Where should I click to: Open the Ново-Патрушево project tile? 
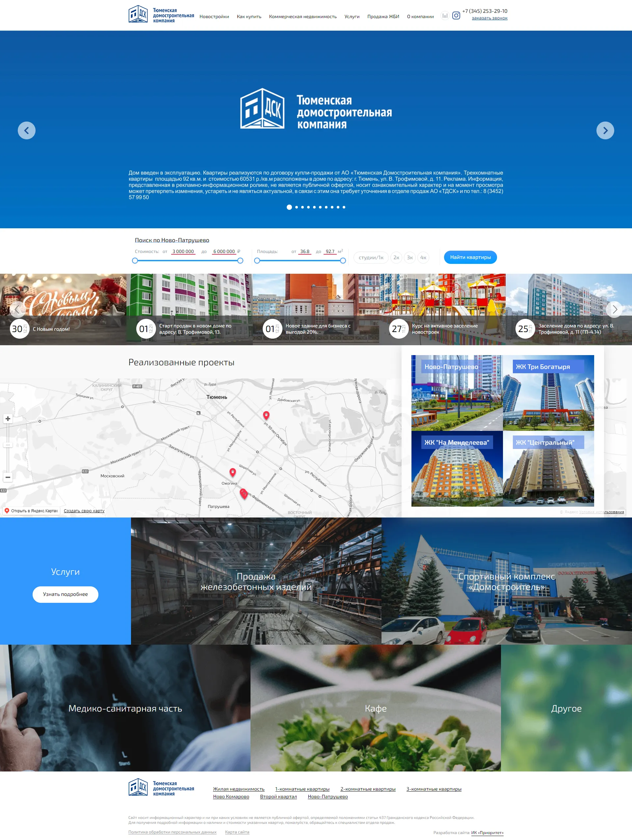pyautogui.click(x=457, y=393)
